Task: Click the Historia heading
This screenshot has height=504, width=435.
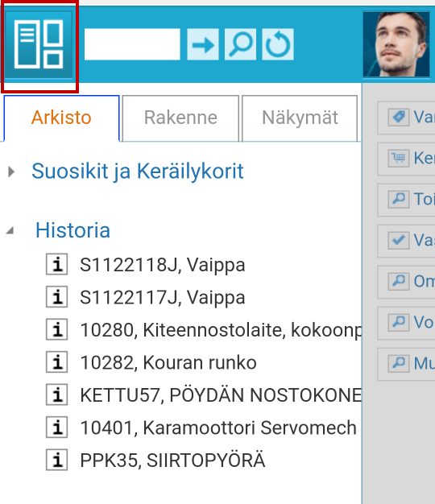Action: [x=73, y=230]
